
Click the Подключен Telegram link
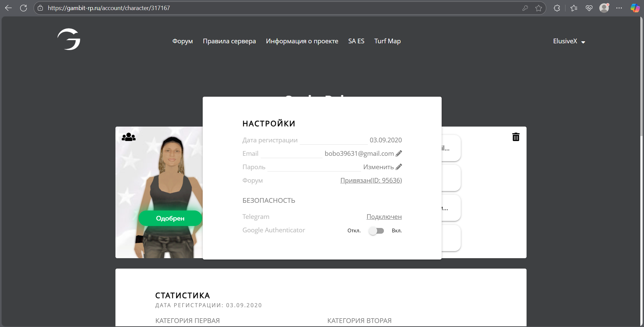click(384, 217)
